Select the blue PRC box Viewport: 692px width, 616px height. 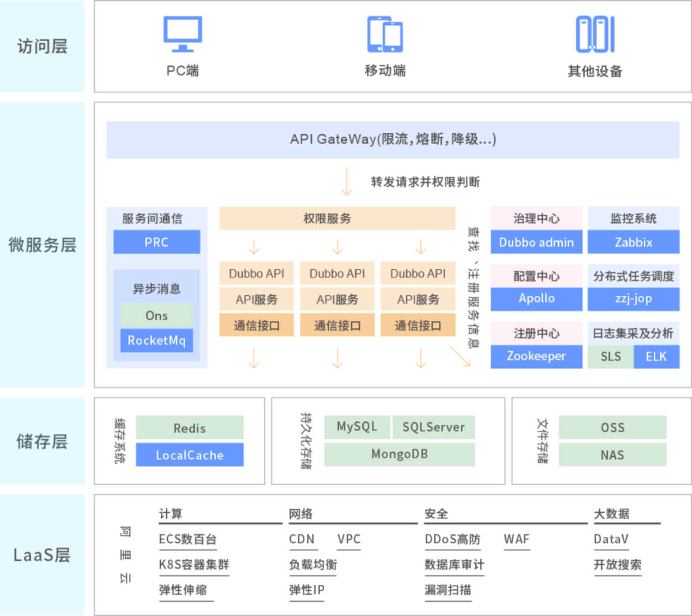[x=156, y=242]
